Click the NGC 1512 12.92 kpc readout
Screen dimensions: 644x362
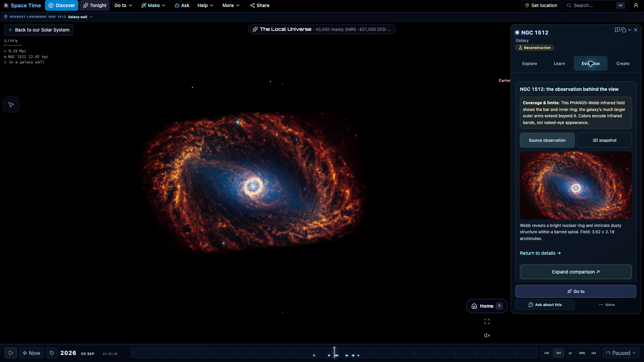pos(26,57)
